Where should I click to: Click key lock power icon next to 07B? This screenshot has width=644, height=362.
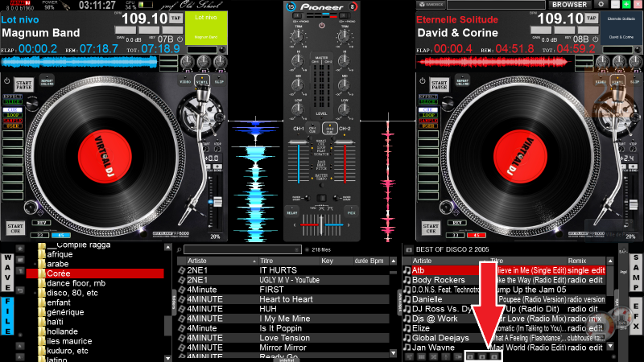click(x=180, y=39)
